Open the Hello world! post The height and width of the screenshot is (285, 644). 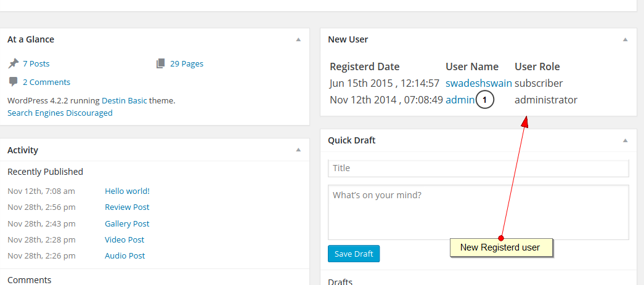click(x=127, y=191)
